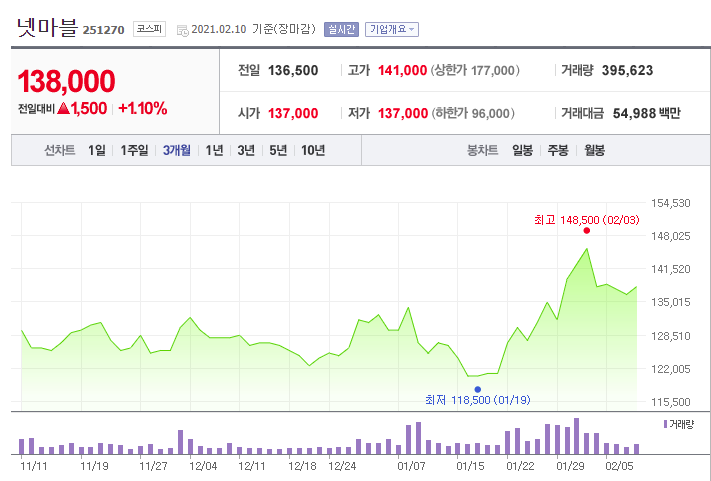Select the 3년 line chart tab

pyautogui.click(x=246, y=150)
